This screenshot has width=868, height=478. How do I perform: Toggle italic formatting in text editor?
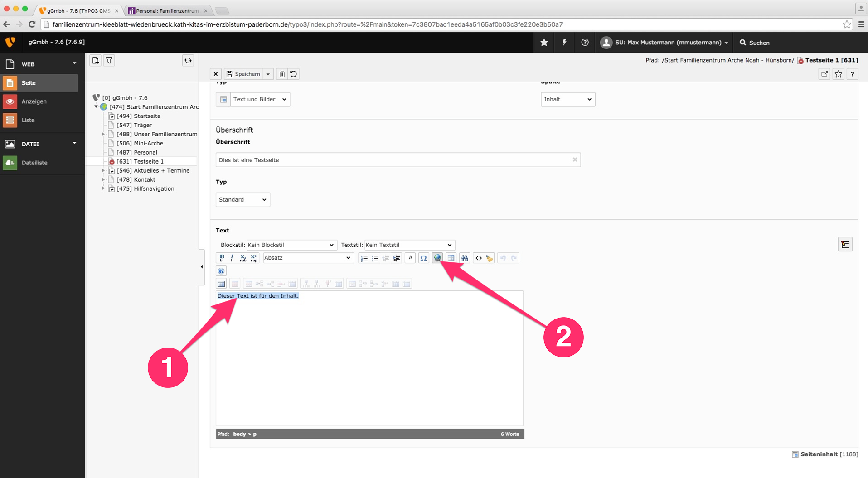coord(232,258)
